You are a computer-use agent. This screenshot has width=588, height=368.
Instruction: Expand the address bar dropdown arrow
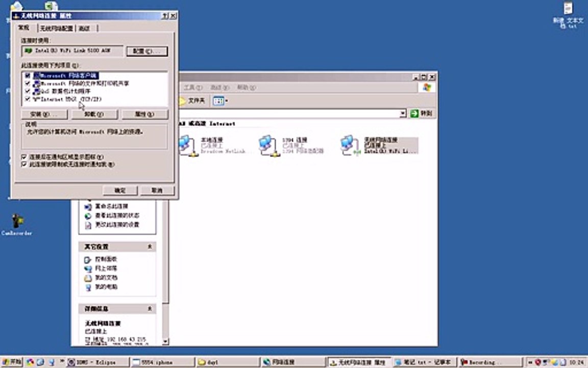click(x=403, y=113)
